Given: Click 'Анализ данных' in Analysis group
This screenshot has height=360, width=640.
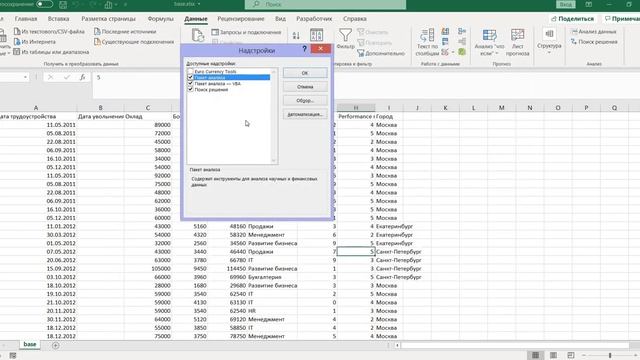Looking at the screenshot, I should [593, 31].
